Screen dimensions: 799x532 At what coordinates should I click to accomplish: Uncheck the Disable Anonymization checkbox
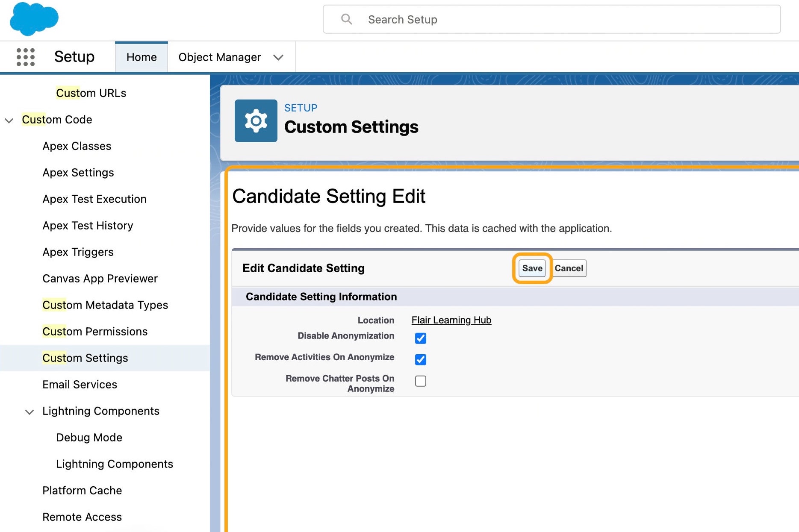tap(420, 338)
